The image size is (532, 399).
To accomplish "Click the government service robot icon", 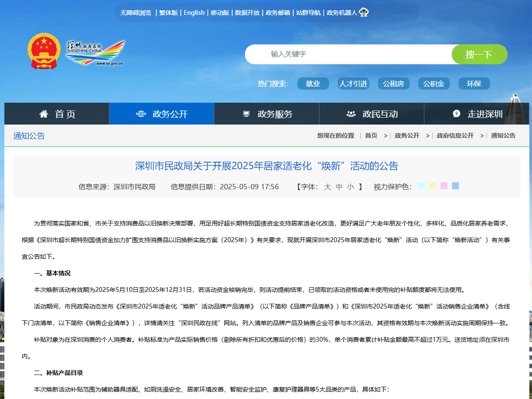I will 364,13.
